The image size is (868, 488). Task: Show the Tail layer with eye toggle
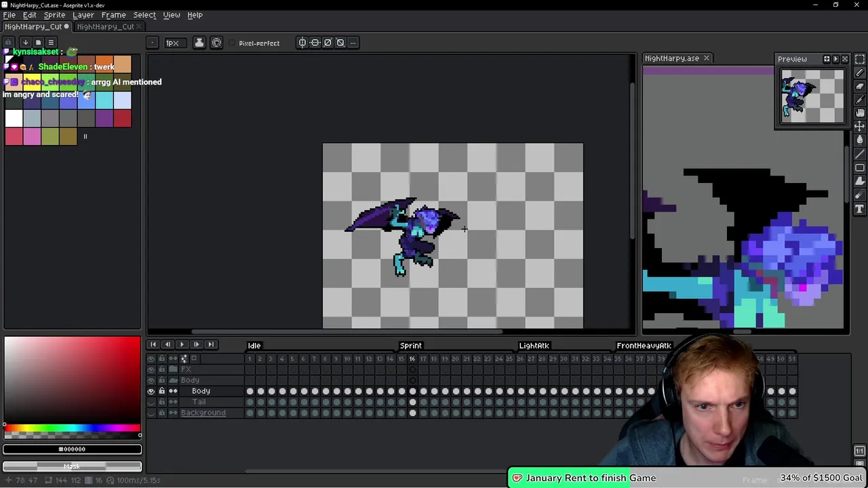151,402
